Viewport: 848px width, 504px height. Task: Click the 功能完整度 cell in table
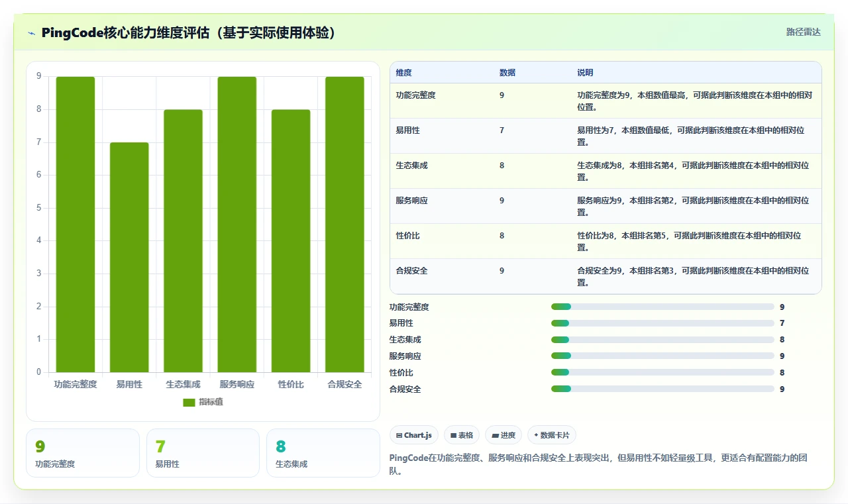442,101
